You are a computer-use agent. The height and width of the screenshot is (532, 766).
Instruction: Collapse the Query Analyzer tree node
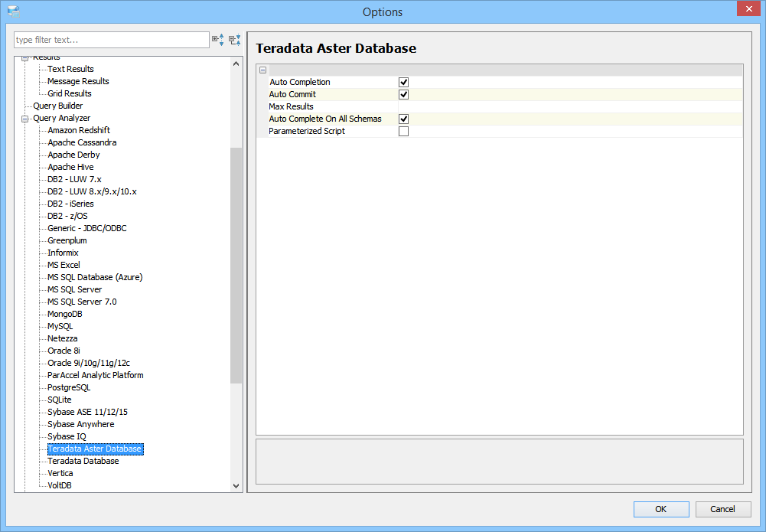25,118
